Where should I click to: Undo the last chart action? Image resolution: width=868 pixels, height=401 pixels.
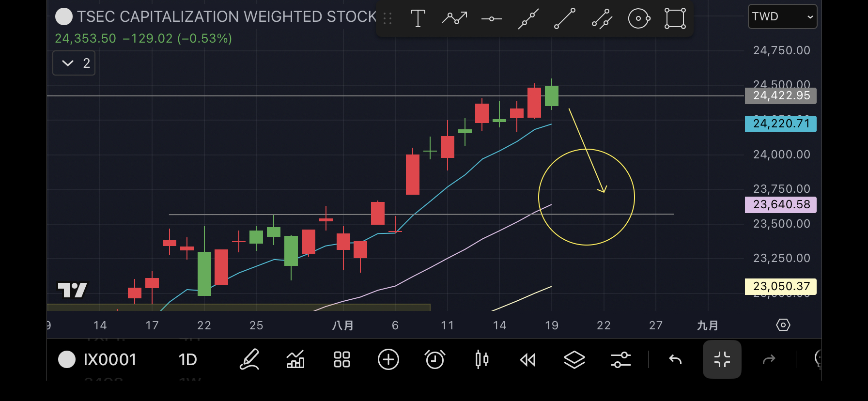(x=675, y=360)
